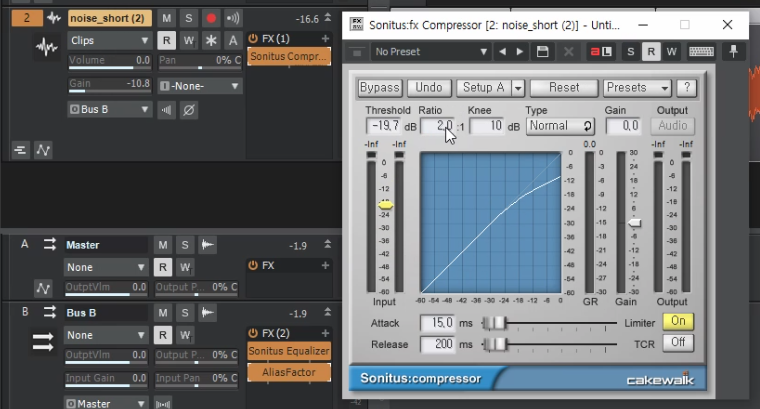
Task: Open the Master output dropdown on Bus B
Action: click(x=106, y=403)
